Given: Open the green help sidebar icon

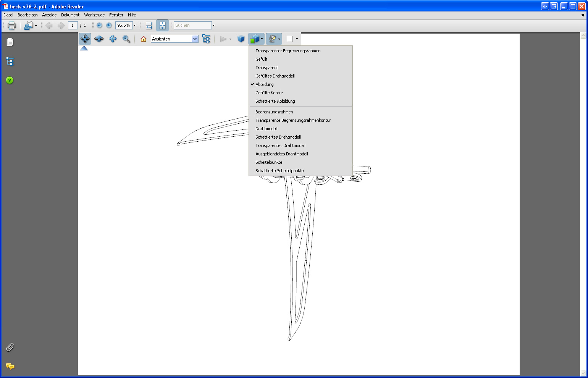Looking at the screenshot, I should click(x=10, y=80).
